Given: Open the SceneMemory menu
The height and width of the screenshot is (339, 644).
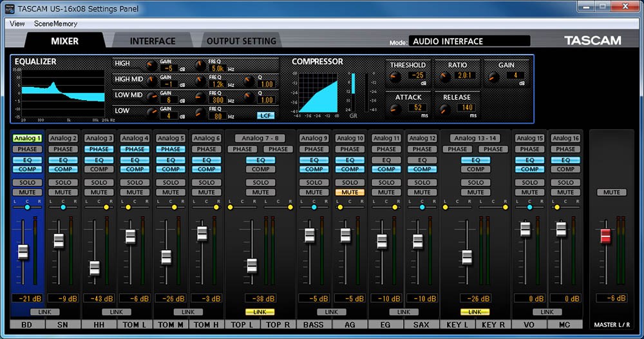Looking at the screenshot, I should 55,24.
